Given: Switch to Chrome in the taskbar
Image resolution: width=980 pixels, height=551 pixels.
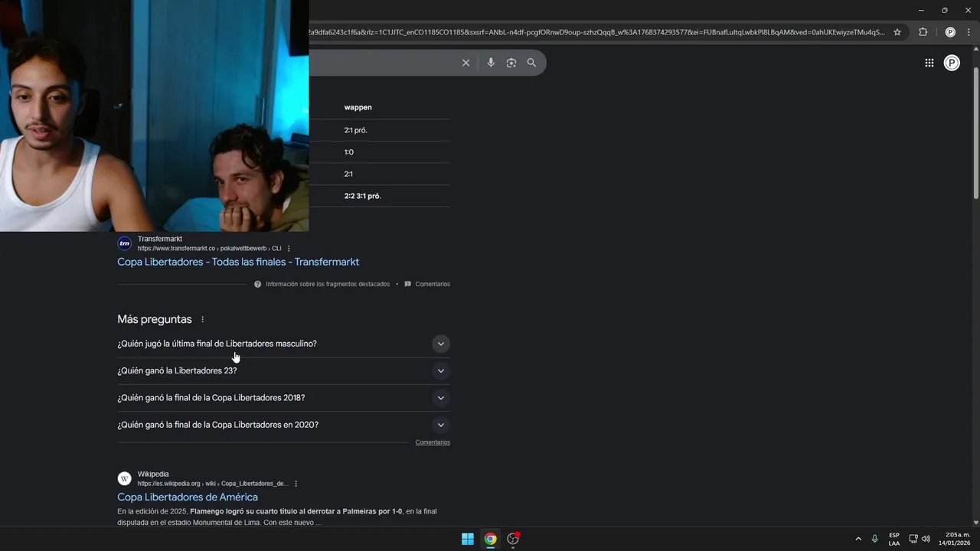Looking at the screenshot, I should point(490,539).
